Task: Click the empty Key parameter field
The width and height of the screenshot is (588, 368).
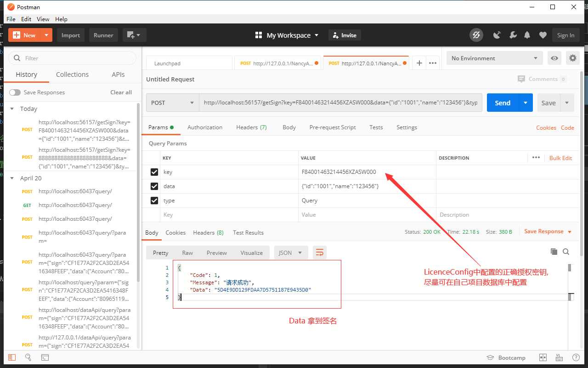Action: pyautogui.click(x=229, y=215)
